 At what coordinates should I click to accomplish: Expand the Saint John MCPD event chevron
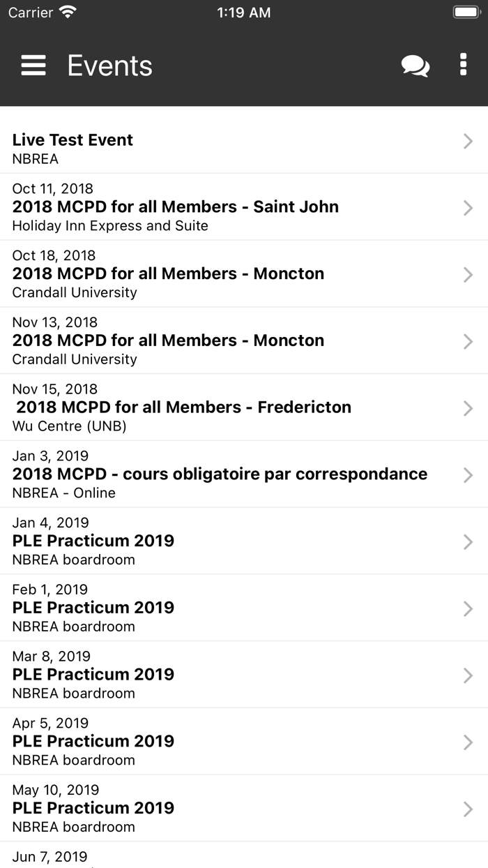point(468,207)
